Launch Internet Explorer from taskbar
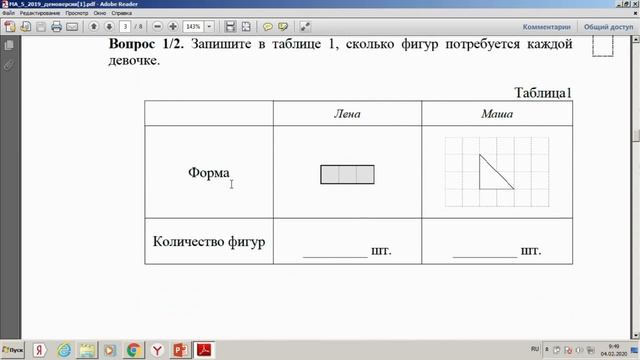The height and width of the screenshot is (360, 640). pos(64,350)
